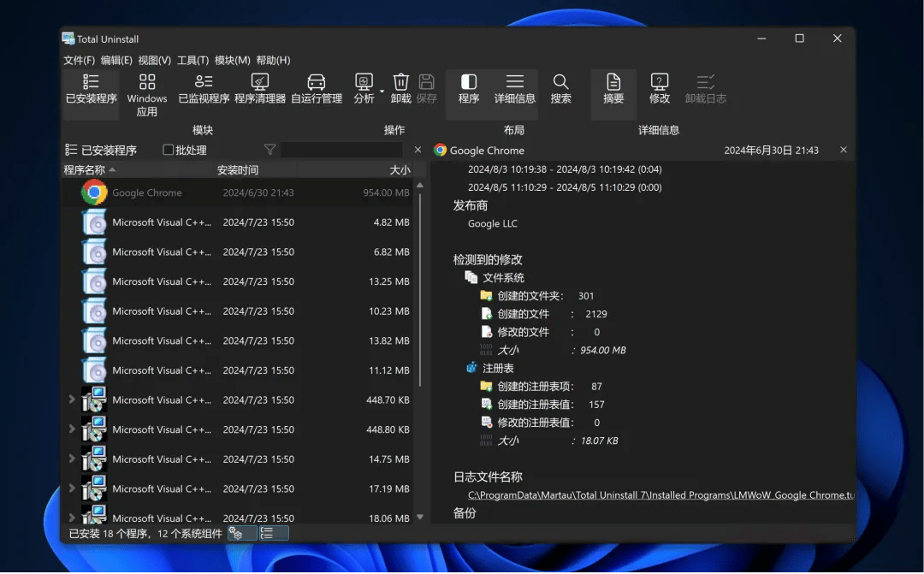The image size is (924, 574).
Task: Toggle the list view button in status bar
Action: [274, 533]
